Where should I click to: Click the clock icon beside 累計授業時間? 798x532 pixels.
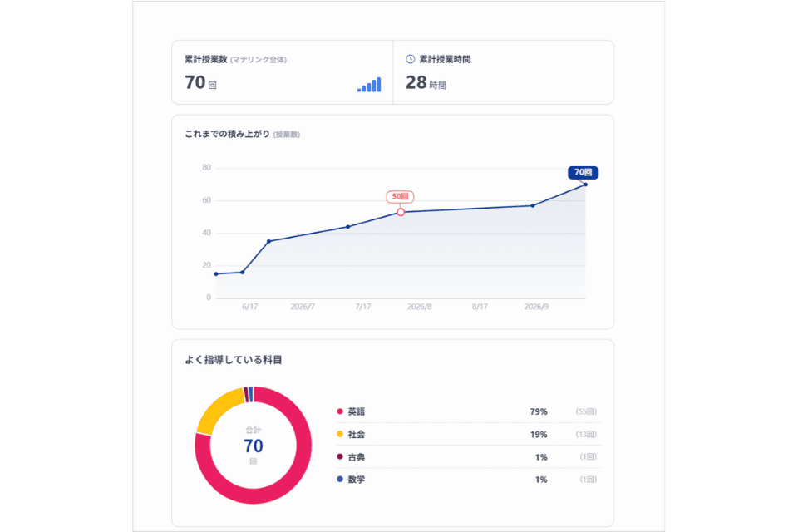[410, 59]
